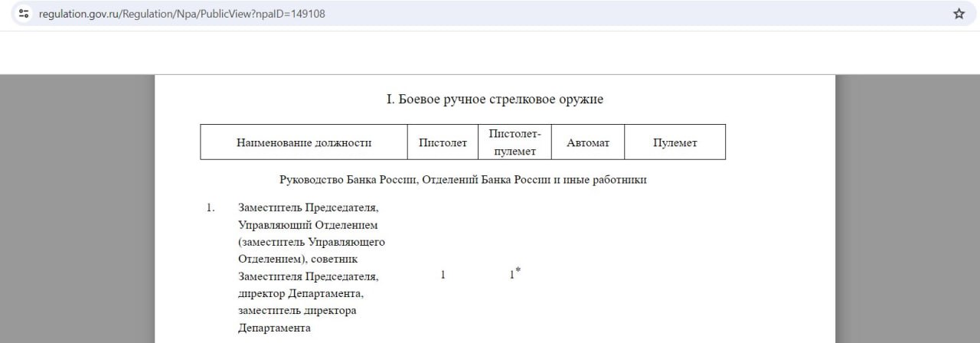Click the 'Пулемет' column header

[675, 142]
